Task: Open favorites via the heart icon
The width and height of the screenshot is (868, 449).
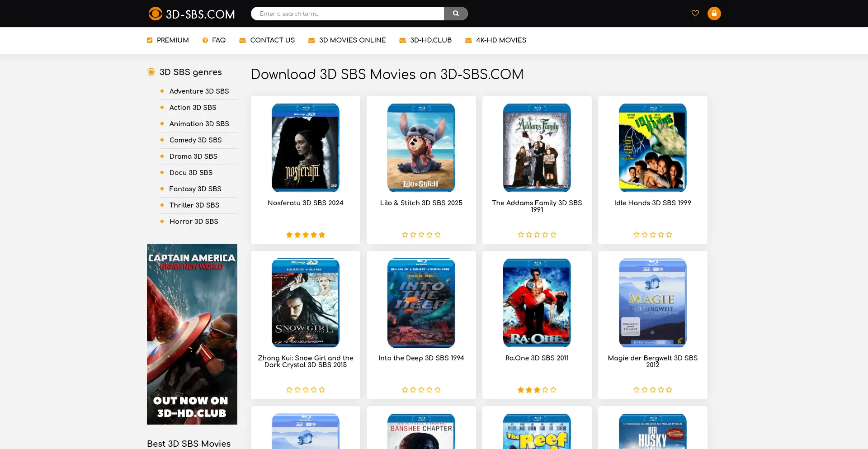Action: pyautogui.click(x=695, y=14)
